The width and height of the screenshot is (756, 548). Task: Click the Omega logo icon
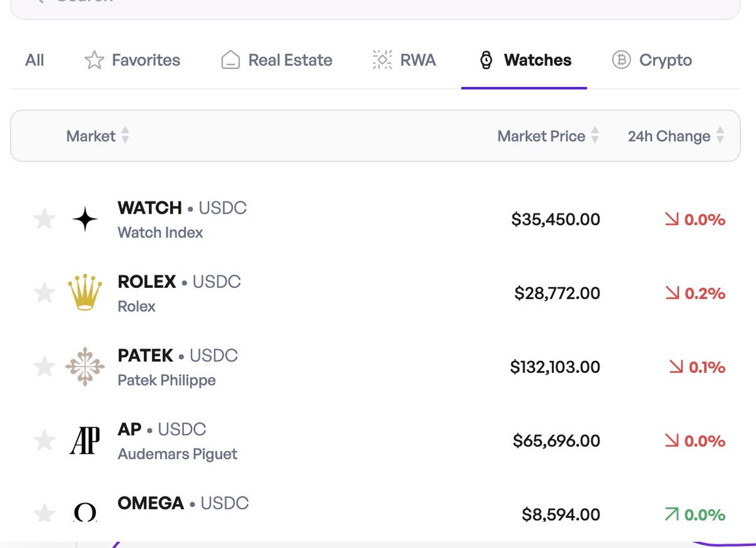[85, 513]
